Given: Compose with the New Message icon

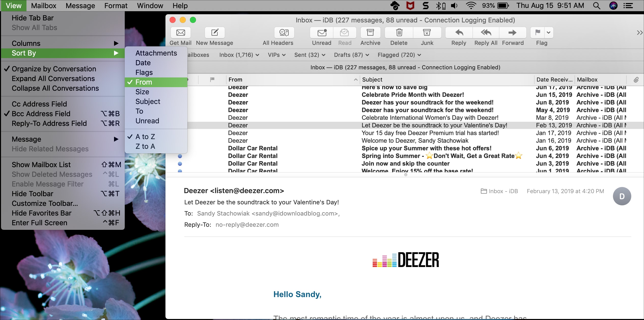Looking at the screenshot, I should coord(215,33).
